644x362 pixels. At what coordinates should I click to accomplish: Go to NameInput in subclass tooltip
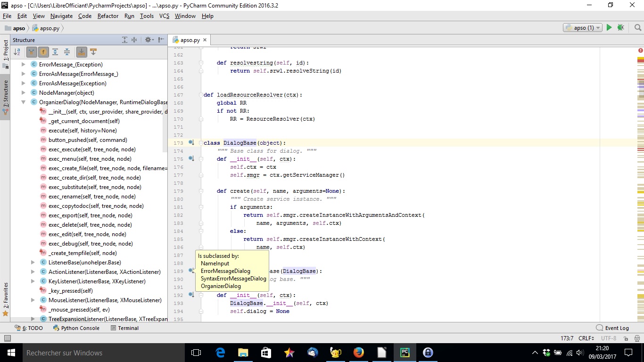point(215,263)
